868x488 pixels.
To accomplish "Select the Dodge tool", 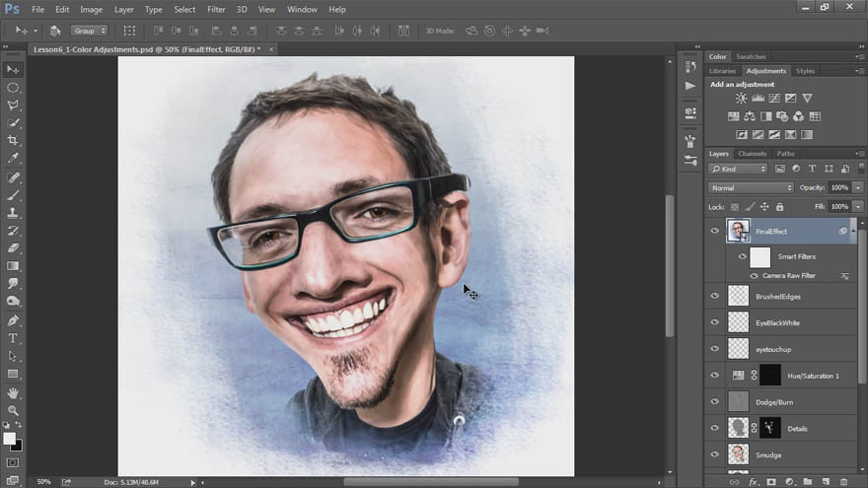I will coord(13,302).
